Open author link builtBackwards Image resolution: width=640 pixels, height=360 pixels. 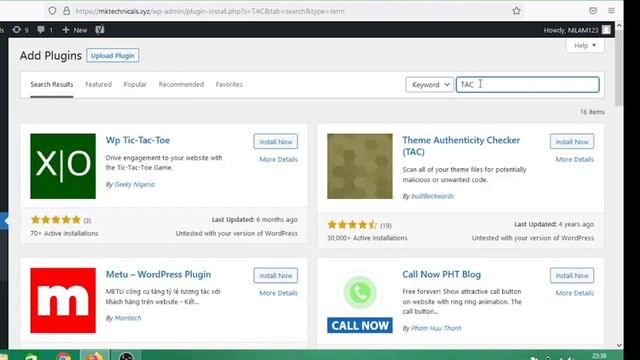(433, 196)
